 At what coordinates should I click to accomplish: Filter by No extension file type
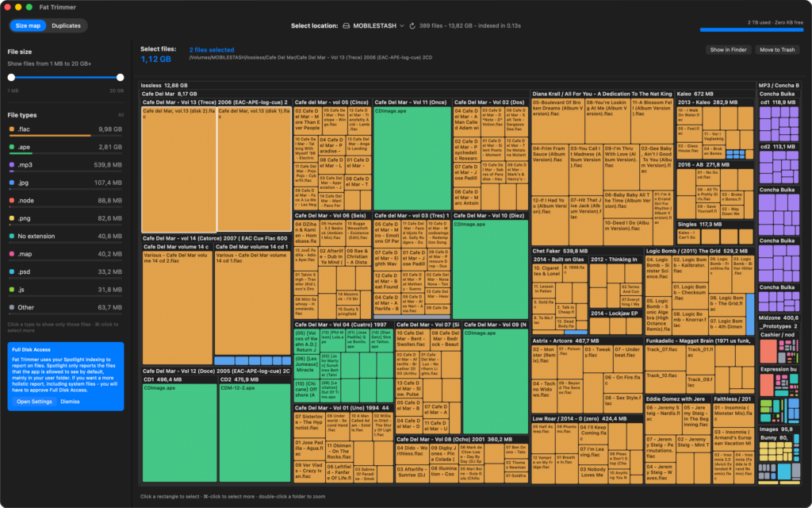click(65, 236)
